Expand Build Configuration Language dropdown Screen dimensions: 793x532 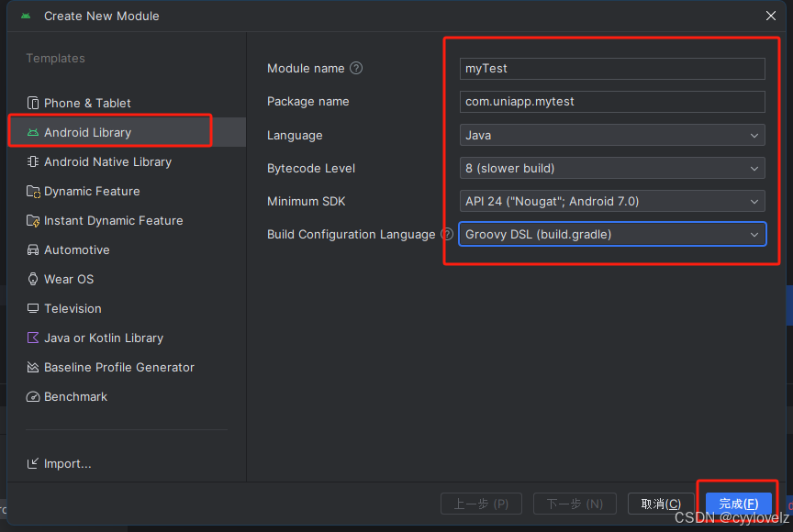point(612,234)
